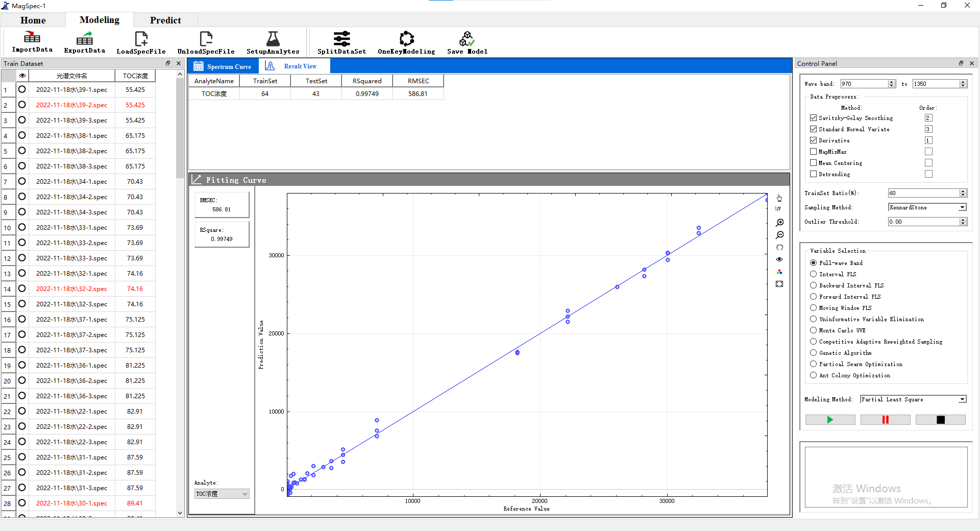Screen dimensions: 980x531
Task: Run OneKeyModeling tool
Action: point(406,42)
